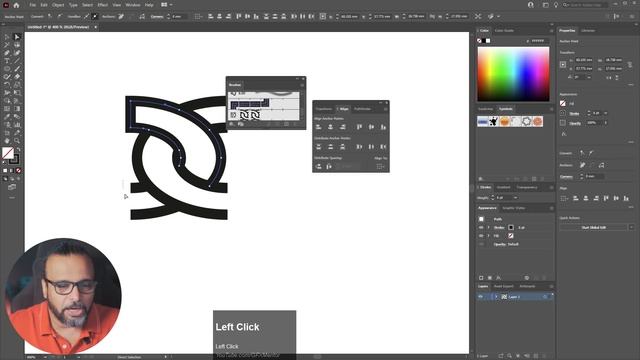Open the Layers panel options menu
The width and height of the screenshot is (640, 360).
click(551, 286)
